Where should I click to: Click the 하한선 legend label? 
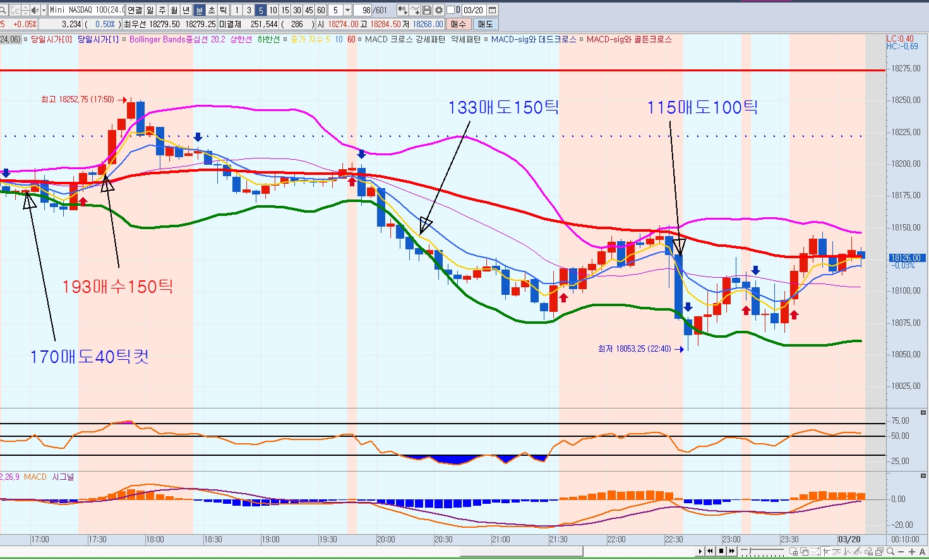[x=268, y=39]
